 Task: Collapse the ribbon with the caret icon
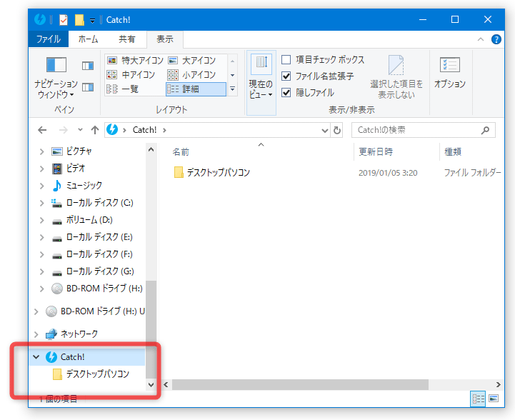(x=481, y=39)
